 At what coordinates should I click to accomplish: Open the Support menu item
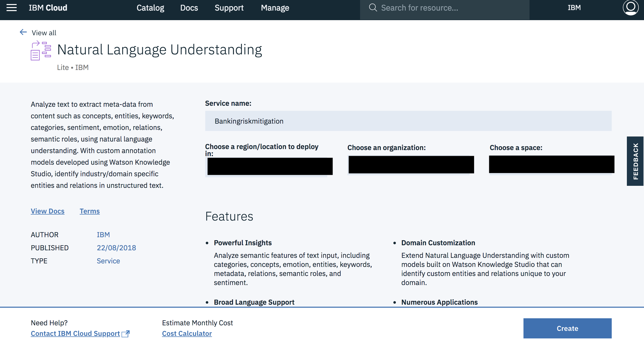point(229,8)
